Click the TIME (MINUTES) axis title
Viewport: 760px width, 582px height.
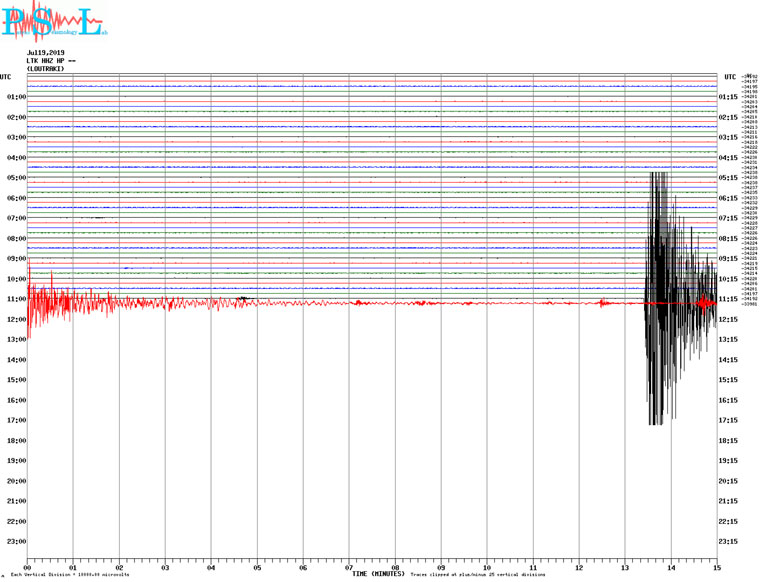pos(378,574)
